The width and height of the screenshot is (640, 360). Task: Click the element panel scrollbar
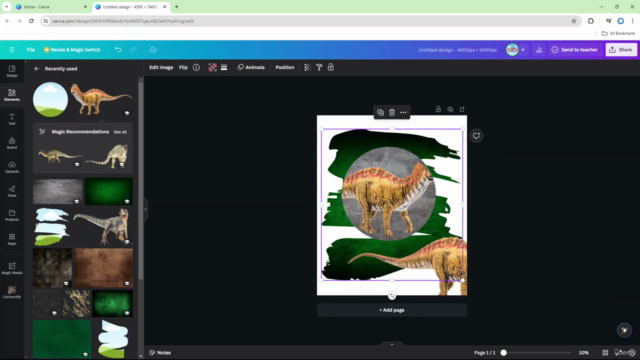pos(141,180)
